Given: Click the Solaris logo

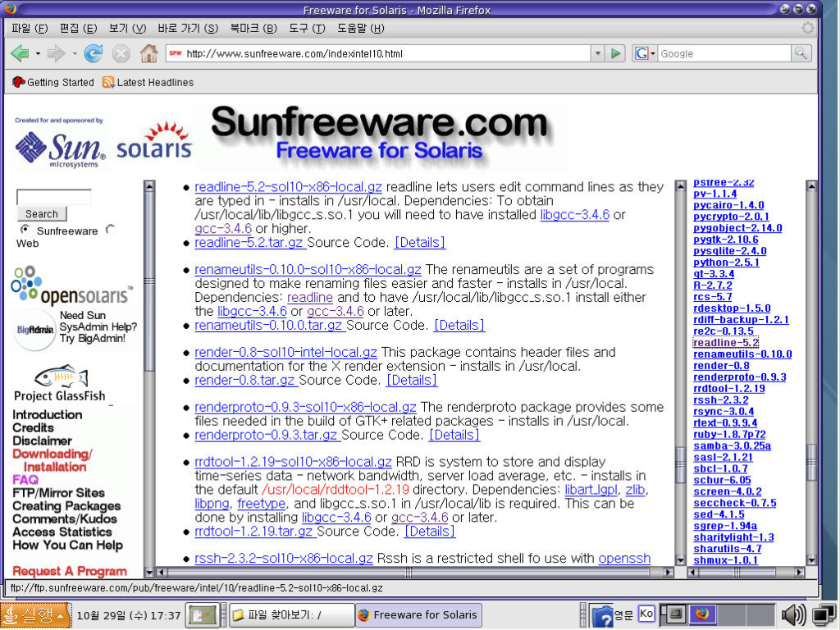Looking at the screenshot, I should (x=154, y=141).
